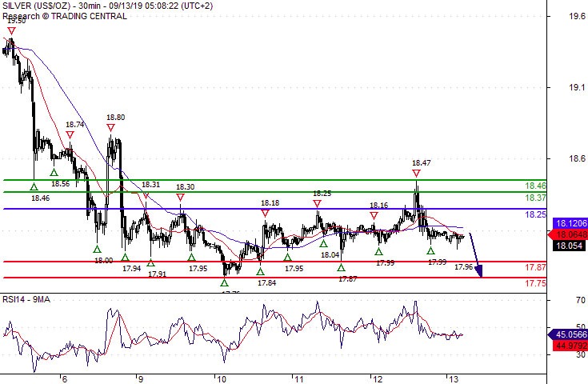Click date label 10 on time axis
The height and width of the screenshot is (384, 588).
pyautogui.click(x=222, y=379)
